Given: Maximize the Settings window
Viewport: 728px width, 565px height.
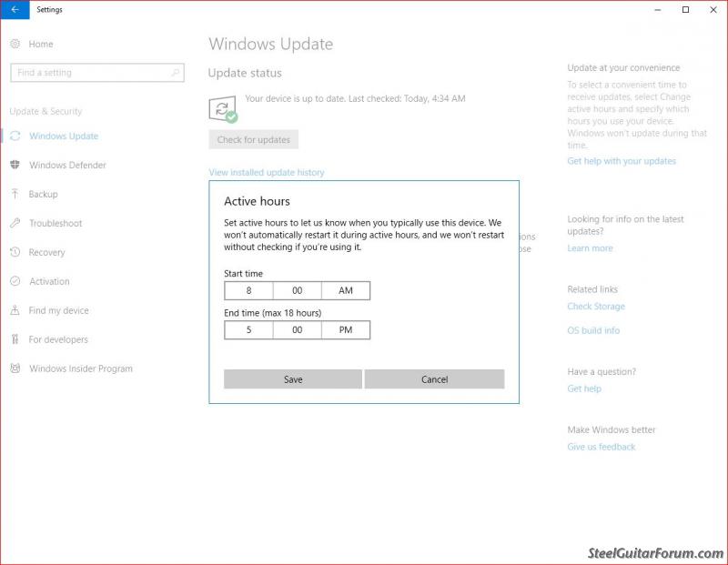Looking at the screenshot, I should tap(685, 9).
